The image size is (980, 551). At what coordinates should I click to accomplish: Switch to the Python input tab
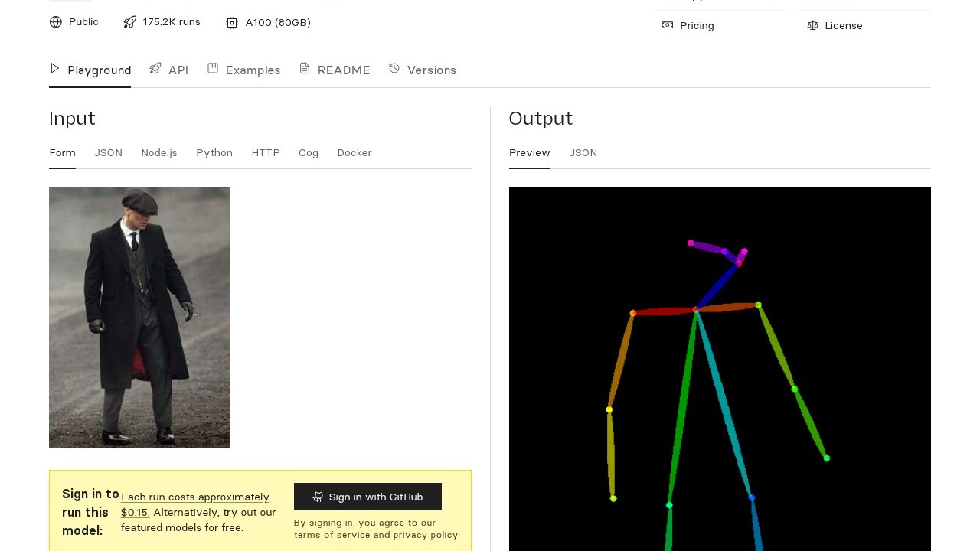[x=214, y=153]
